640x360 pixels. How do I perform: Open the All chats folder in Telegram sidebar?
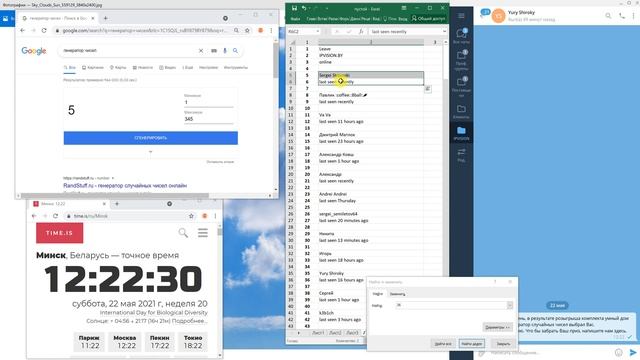pos(461,36)
